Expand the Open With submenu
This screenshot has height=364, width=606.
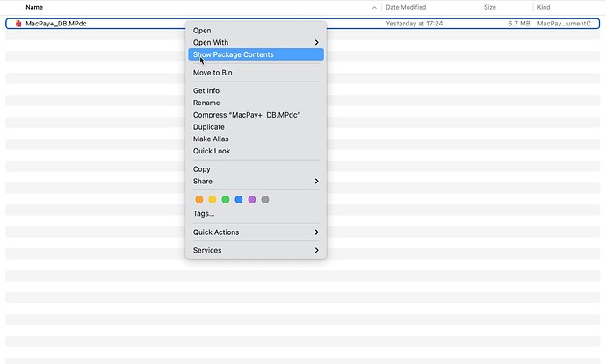click(256, 42)
